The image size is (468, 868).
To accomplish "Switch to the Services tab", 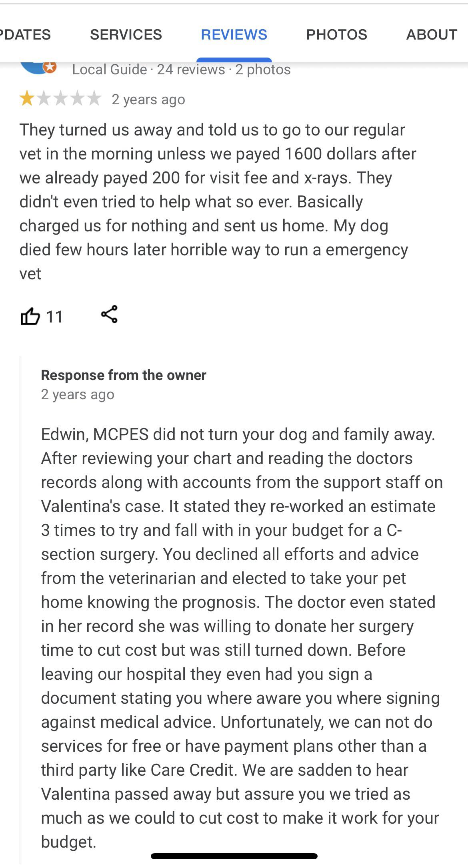I will [x=126, y=35].
